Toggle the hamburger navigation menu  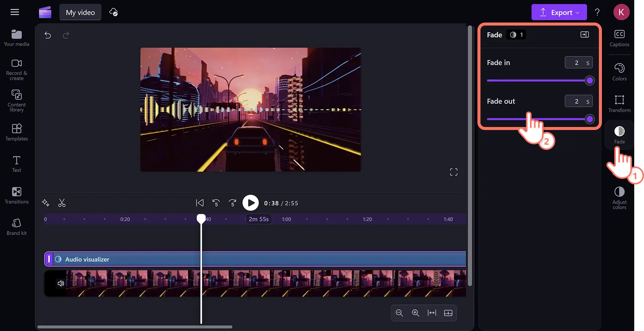pos(15,12)
